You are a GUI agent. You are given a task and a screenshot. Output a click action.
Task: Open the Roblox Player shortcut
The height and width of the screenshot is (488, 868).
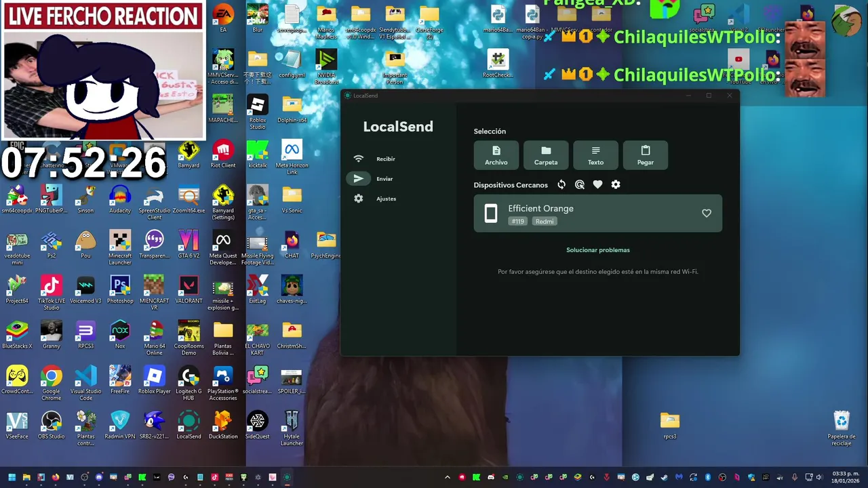coord(155,381)
